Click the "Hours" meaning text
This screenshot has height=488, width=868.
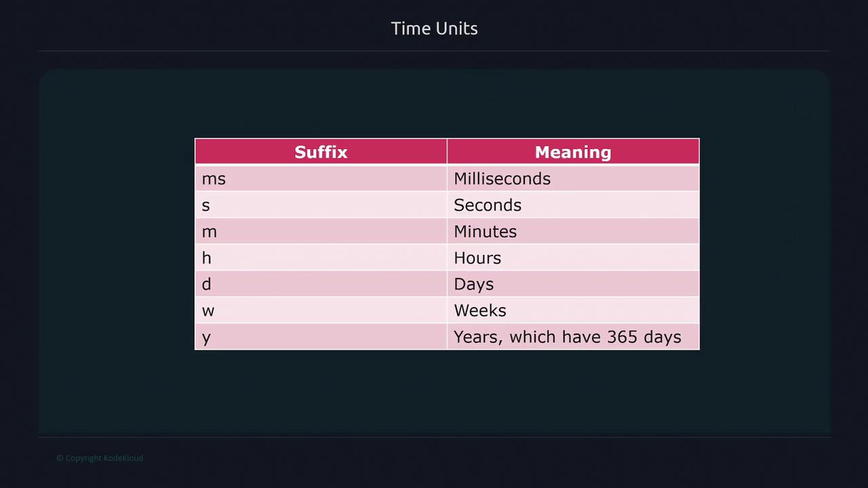[477, 258]
